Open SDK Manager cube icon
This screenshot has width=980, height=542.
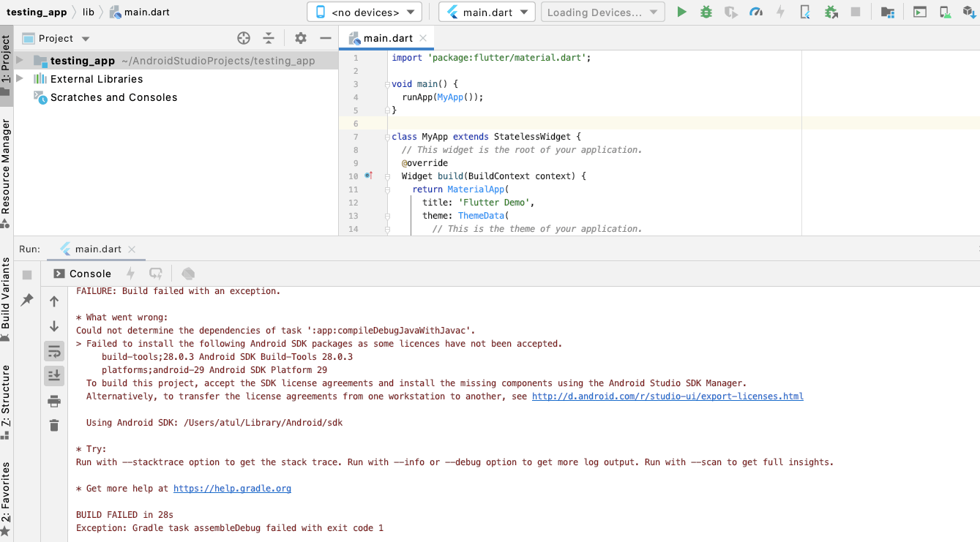pyautogui.click(x=970, y=12)
